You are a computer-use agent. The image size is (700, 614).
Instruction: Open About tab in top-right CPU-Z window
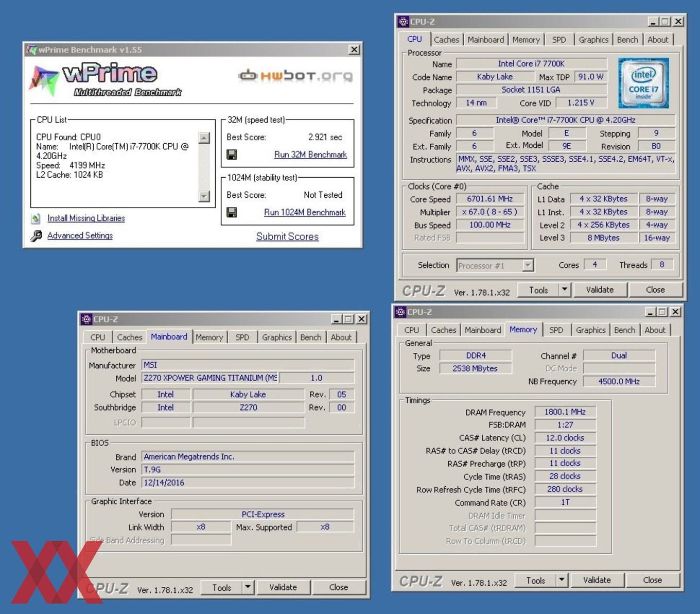tap(658, 40)
